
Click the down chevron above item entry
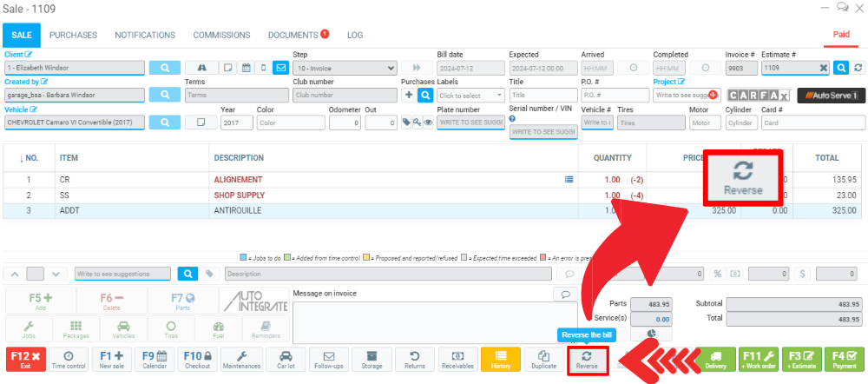(x=56, y=274)
